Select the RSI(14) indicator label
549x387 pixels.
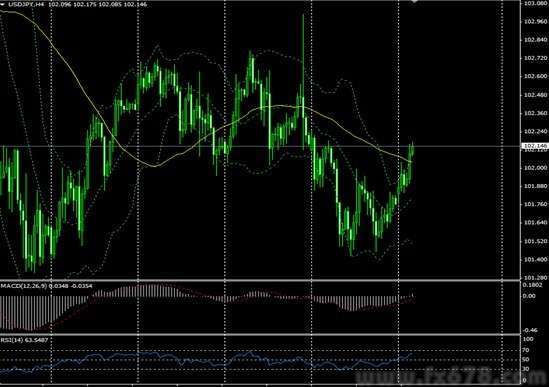11,340
